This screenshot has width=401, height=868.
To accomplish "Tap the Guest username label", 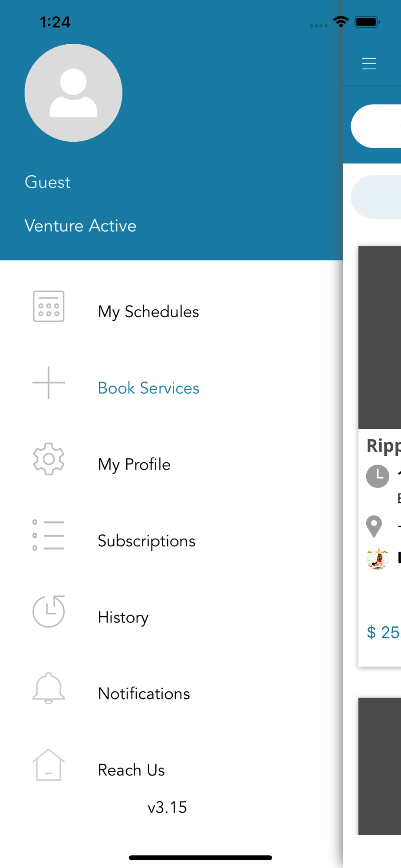I will point(48,182).
